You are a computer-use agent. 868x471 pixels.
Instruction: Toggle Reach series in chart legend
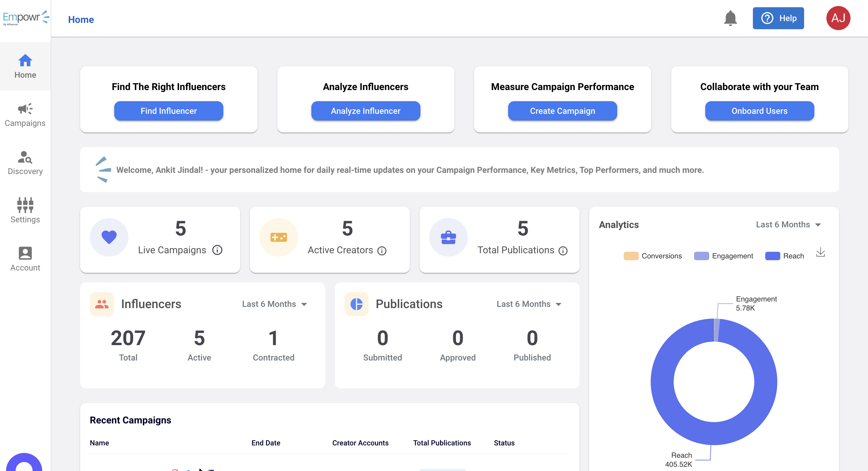click(x=785, y=256)
